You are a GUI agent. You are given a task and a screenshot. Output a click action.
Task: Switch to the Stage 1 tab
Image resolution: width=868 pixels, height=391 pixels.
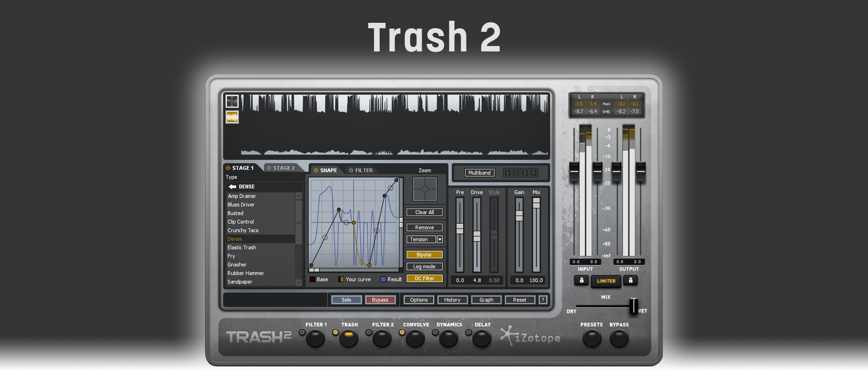pos(242,168)
